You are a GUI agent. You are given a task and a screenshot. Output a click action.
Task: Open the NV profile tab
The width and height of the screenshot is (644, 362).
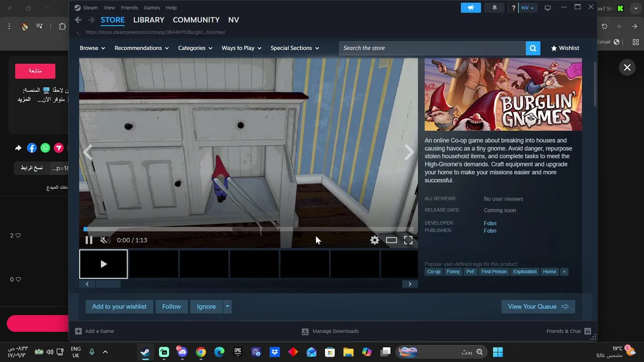click(233, 20)
